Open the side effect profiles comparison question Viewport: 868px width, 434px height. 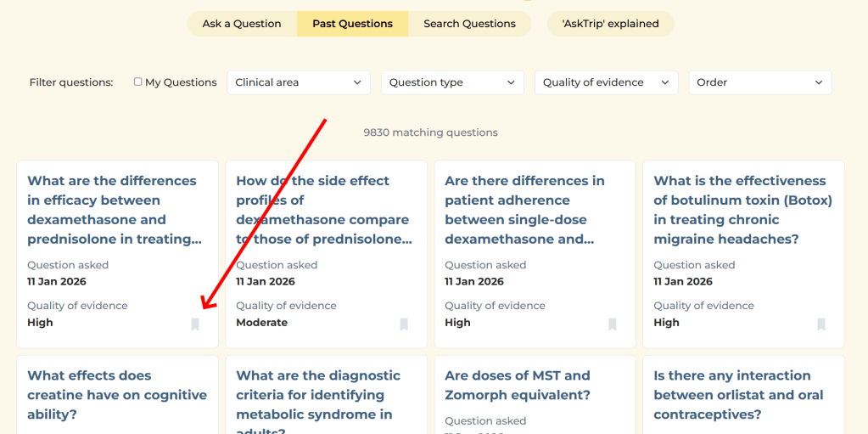point(323,210)
